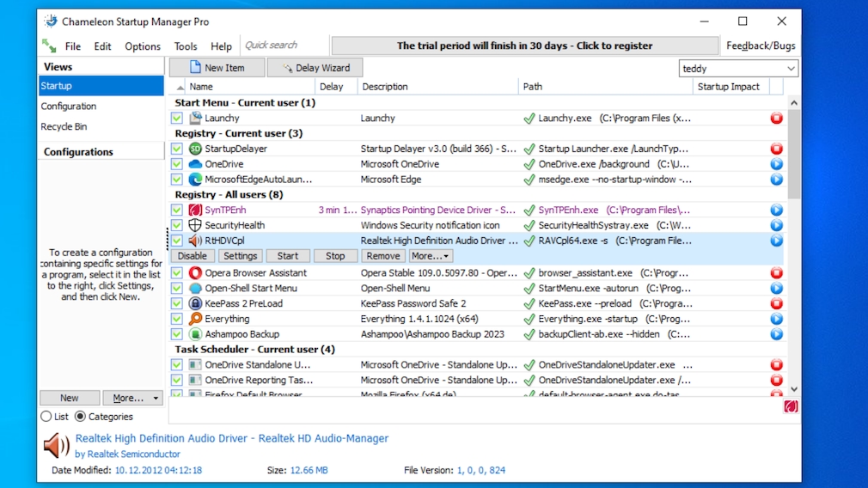Click the red startup impact icon for StartupDelayer

tap(777, 149)
